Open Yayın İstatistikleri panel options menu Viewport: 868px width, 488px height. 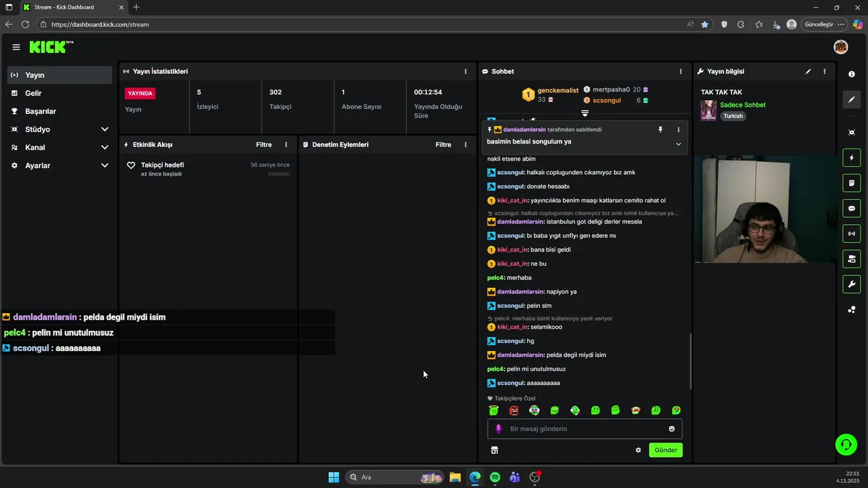coord(465,71)
